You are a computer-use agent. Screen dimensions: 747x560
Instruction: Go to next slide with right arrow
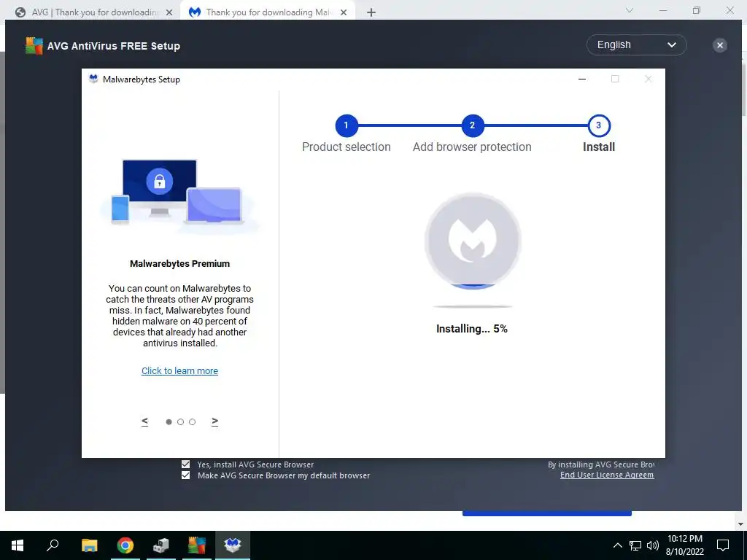point(215,421)
